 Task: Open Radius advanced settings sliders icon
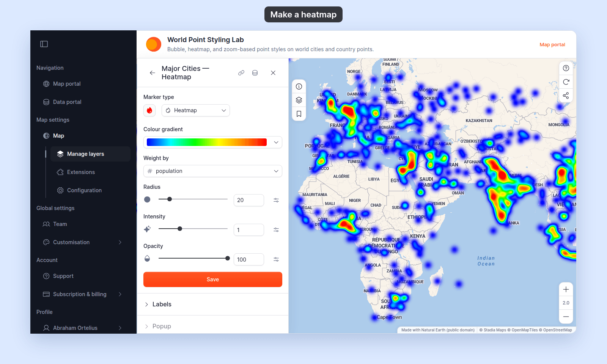coord(276,200)
